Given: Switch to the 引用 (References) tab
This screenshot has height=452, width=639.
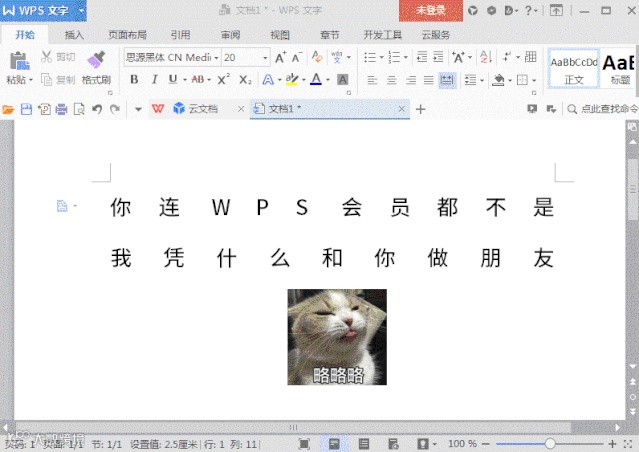Looking at the screenshot, I should 181,35.
